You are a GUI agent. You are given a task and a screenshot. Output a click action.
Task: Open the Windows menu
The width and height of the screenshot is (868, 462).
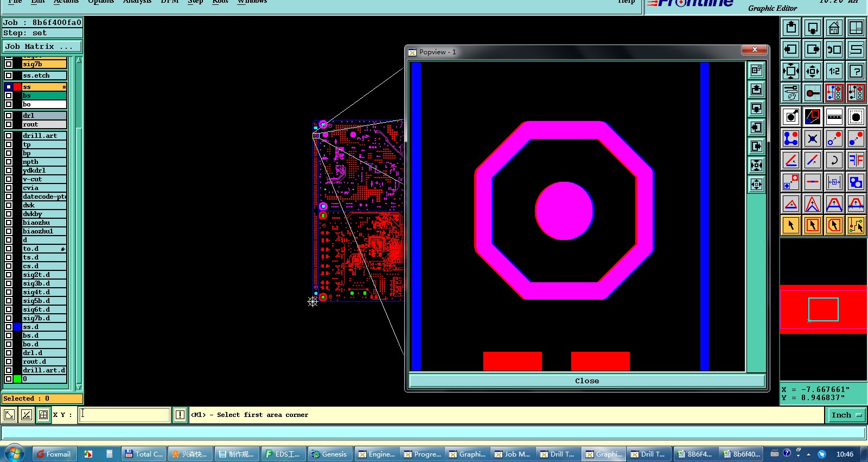[252, 2]
